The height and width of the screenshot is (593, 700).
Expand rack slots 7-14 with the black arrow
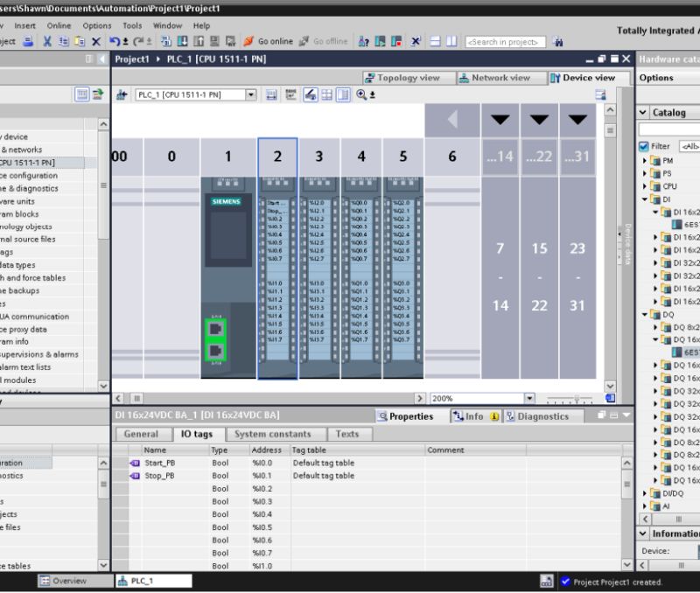[500, 120]
